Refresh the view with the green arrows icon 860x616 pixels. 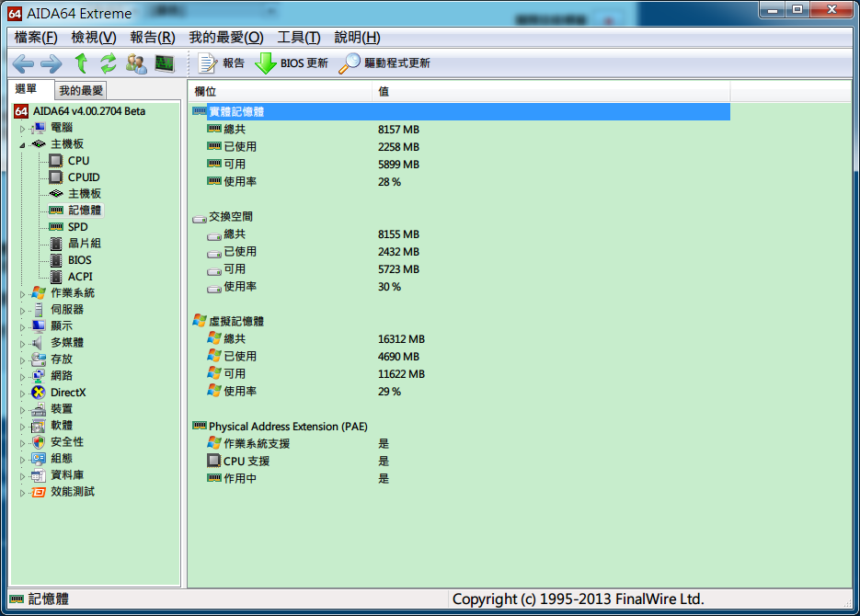(108, 63)
